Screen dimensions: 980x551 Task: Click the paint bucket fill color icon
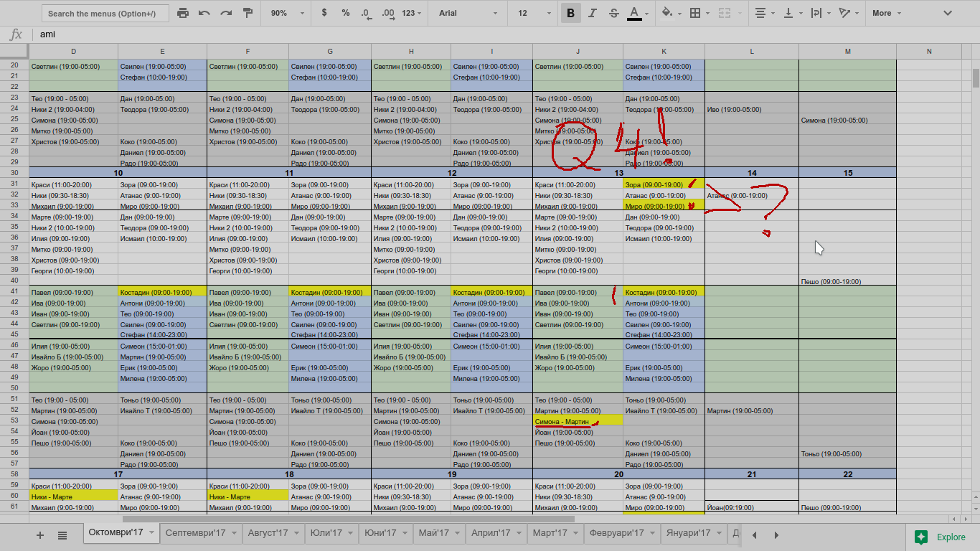coord(666,13)
